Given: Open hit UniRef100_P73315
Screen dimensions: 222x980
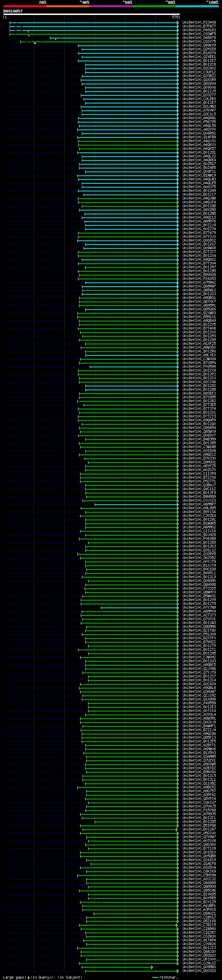Looking at the screenshot, I should pyautogui.click(x=199, y=589).
